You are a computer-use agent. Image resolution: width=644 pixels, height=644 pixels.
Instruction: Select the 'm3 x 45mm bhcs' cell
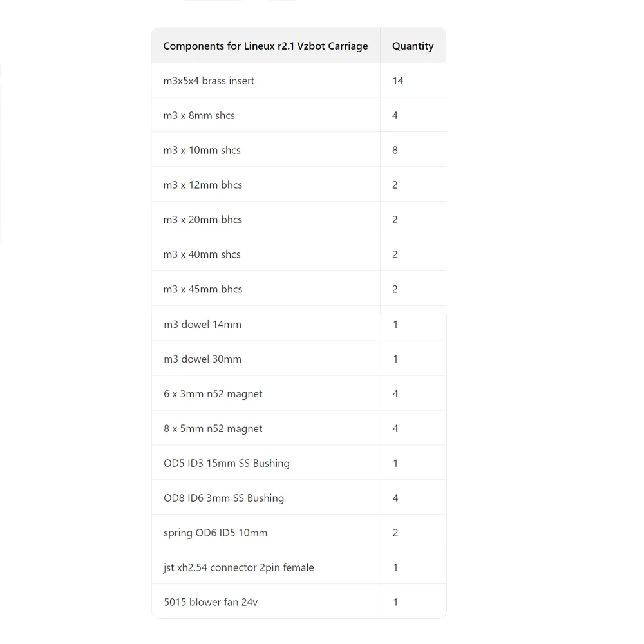[203, 289]
